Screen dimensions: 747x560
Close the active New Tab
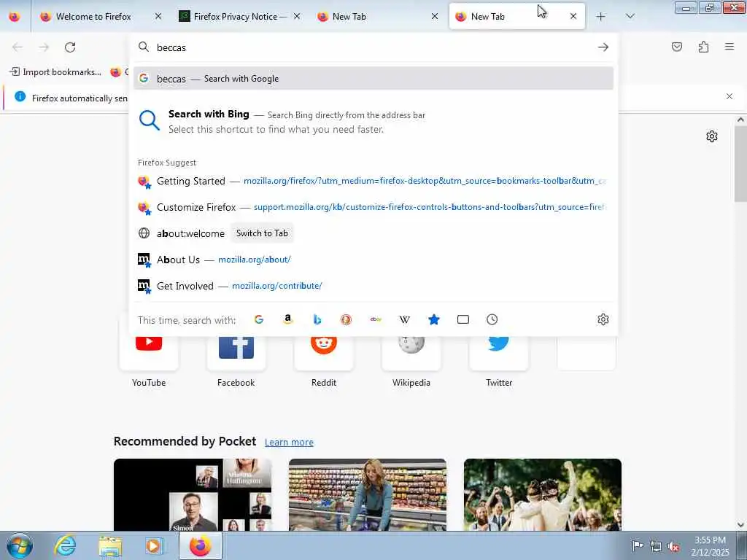coord(573,16)
